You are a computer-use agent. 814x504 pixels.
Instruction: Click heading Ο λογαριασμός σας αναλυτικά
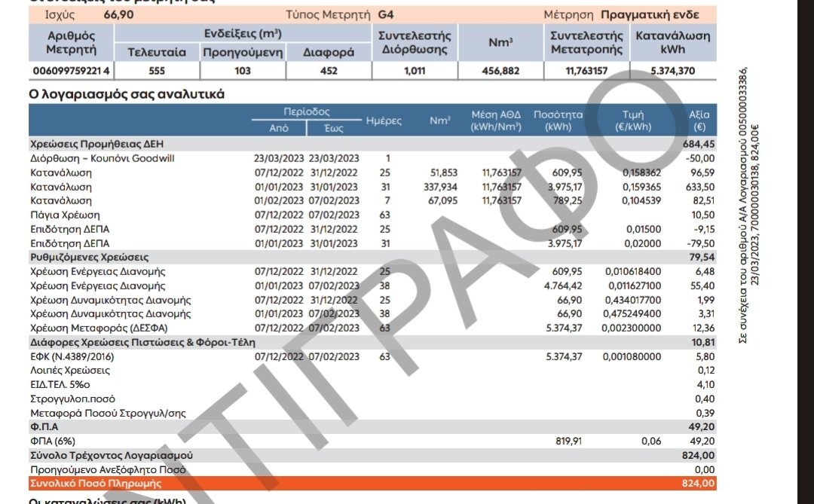tap(127, 94)
